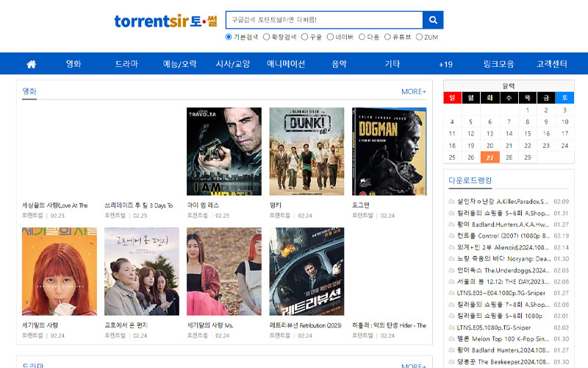
Task: Open poster of two women for 세기말의 사랑 Ms.
Action: pos(224,271)
